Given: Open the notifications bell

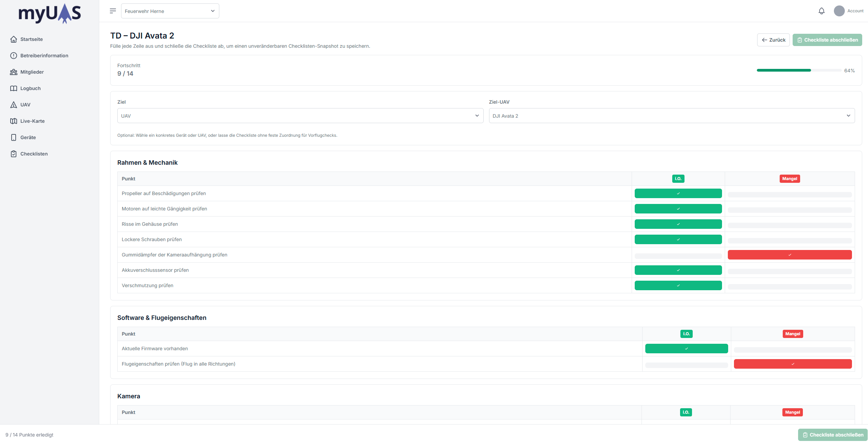Looking at the screenshot, I should tap(821, 11).
